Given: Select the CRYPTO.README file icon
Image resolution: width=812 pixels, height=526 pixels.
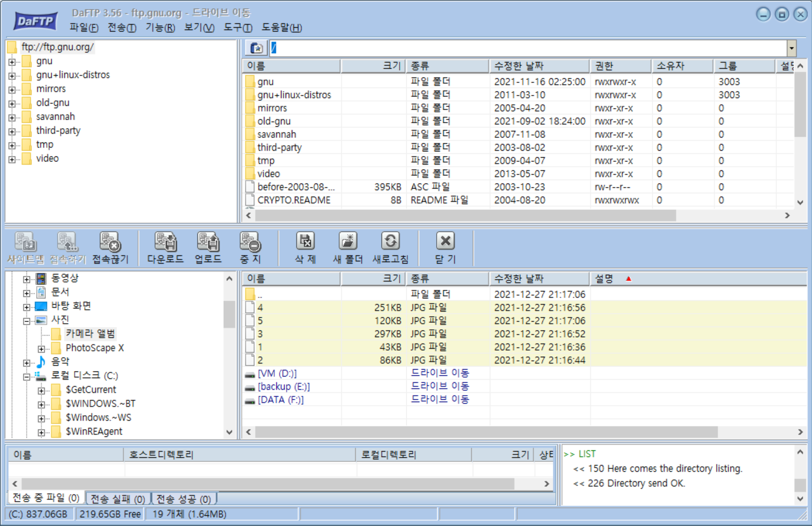Looking at the screenshot, I should click(x=250, y=200).
